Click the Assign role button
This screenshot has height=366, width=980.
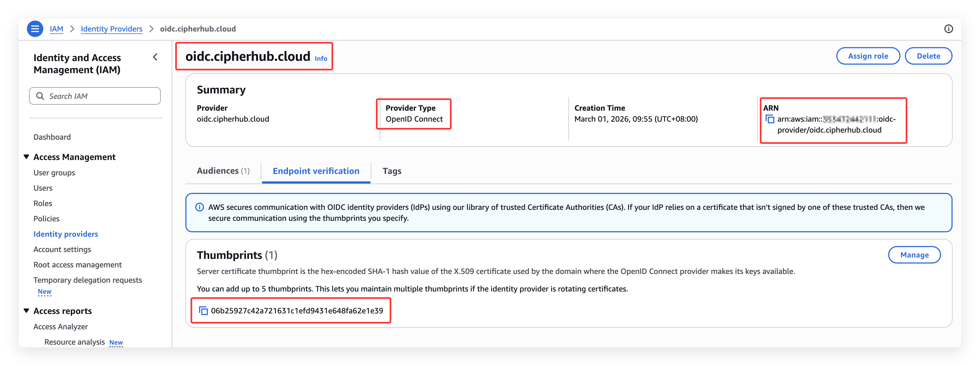click(868, 56)
